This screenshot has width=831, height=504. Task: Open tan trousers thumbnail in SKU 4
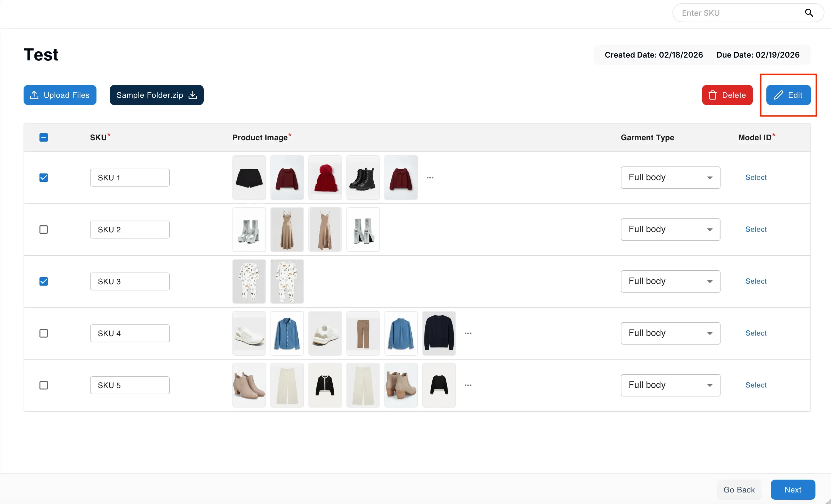[x=363, y=333]
